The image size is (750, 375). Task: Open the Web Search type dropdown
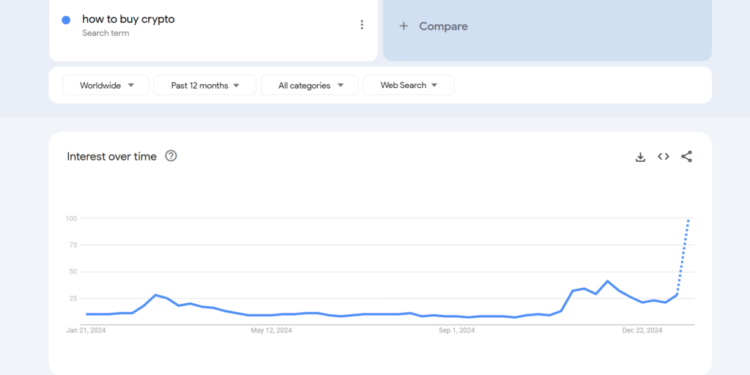[408, 85]
